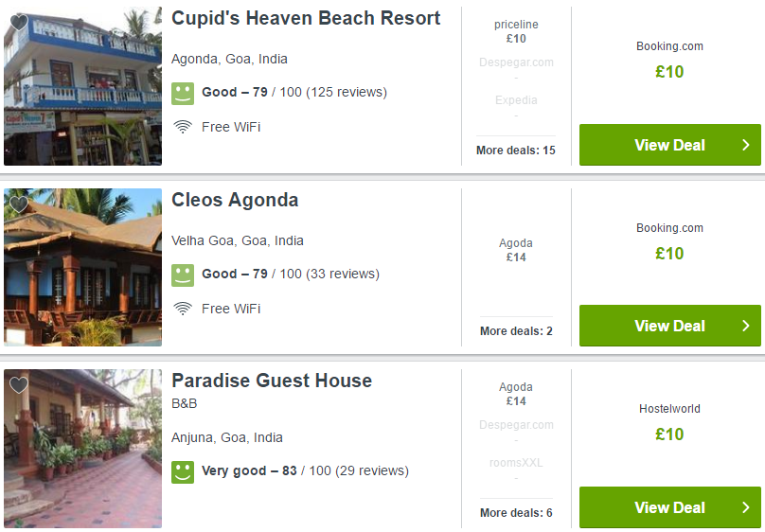Click WiFi icon under Cleos Agonda
This screenshot has width=765, height=532.
pyautogui.click(x=183, y=309)
